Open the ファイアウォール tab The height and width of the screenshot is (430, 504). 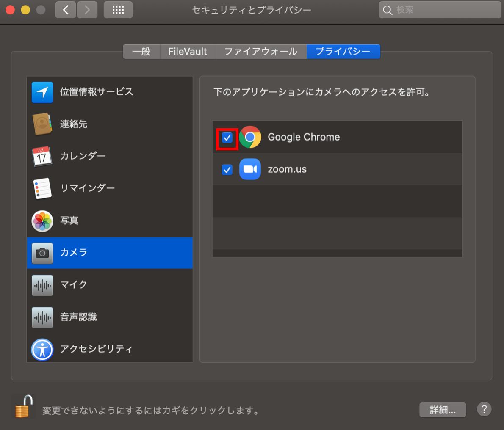click(261, 52)
